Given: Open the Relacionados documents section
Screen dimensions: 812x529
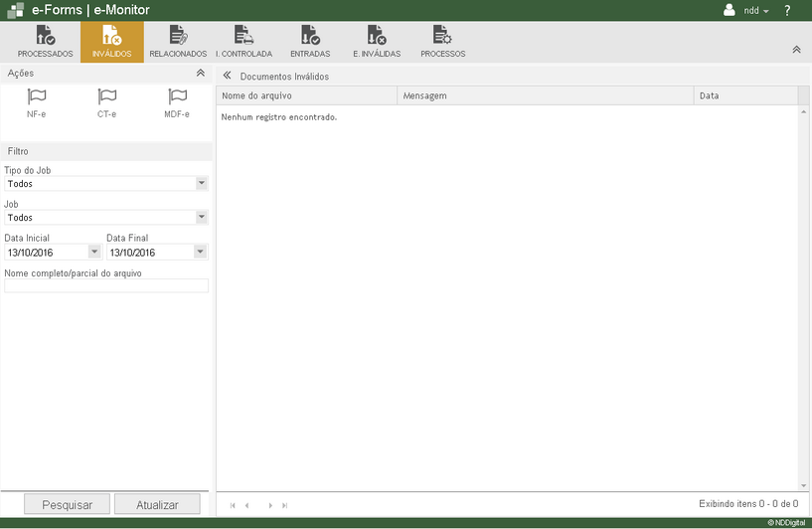Looking at the screenshot, I should (x=178, y=42).
